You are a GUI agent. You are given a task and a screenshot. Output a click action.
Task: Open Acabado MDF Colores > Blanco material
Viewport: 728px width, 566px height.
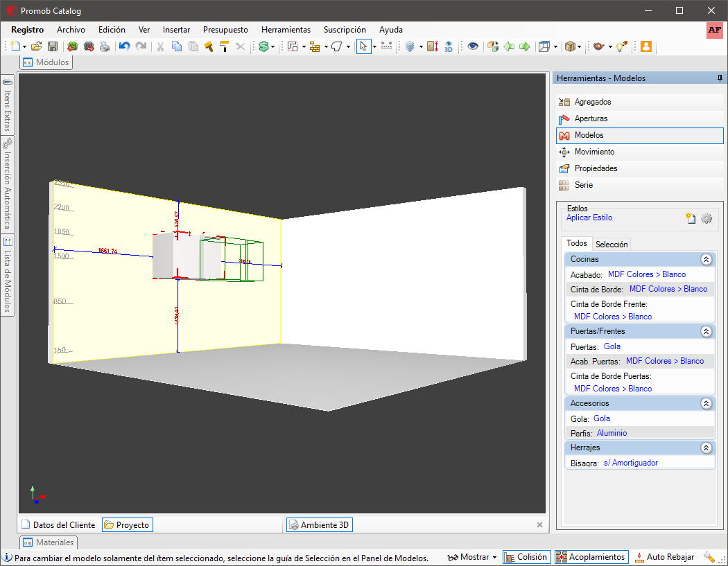647,274
